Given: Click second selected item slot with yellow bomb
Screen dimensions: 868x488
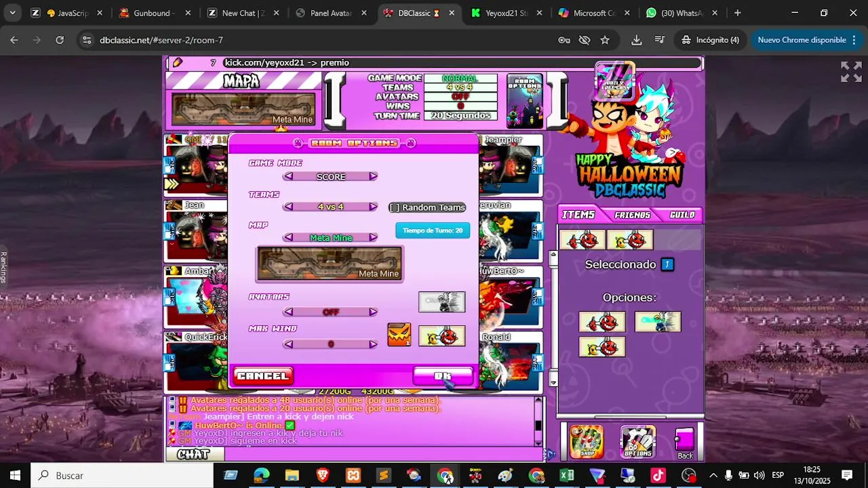Looking at the screenshot, I should click(630, 240).
